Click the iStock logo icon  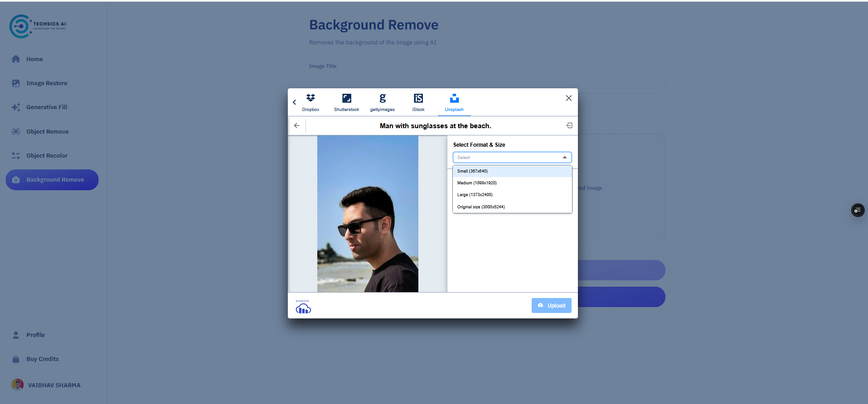418,98
